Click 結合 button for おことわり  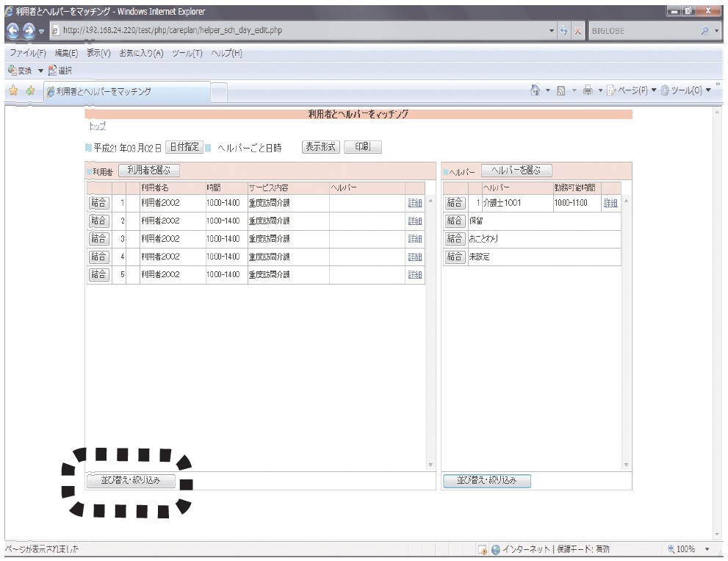(455, 239)
